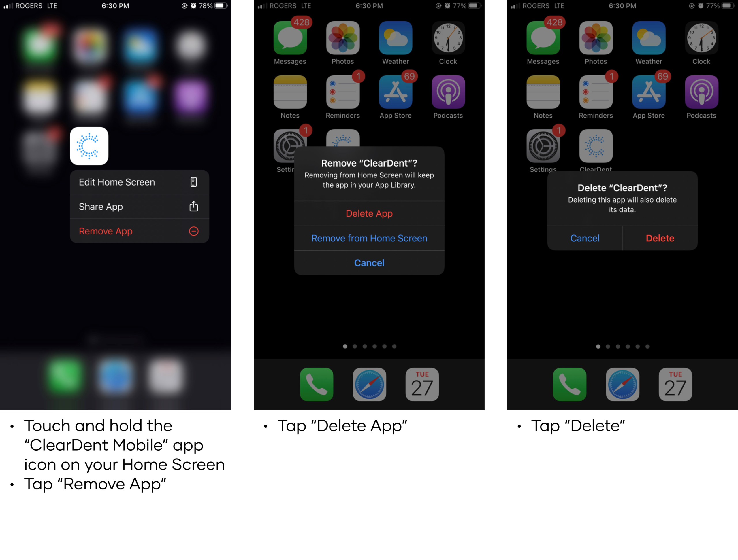The image size is (738, 560).
Task: Open Phone app in right phone dock
Action: click(570, 384)
